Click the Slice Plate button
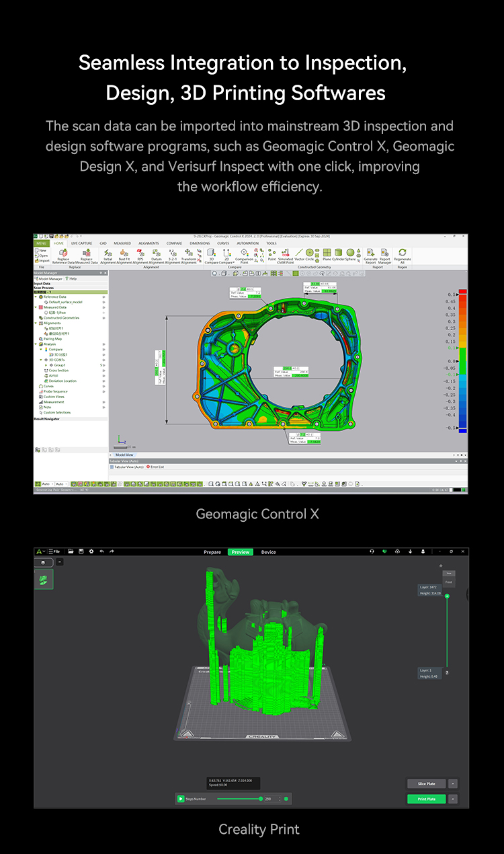This screenshot has width=504, height=854. coord(426,783)
